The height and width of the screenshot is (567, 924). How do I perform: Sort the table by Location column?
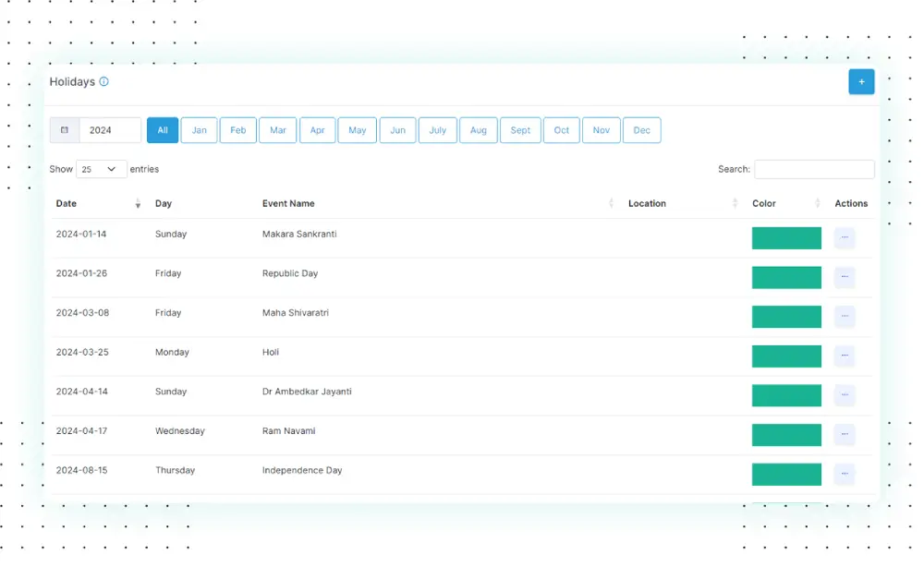[735, 203]
